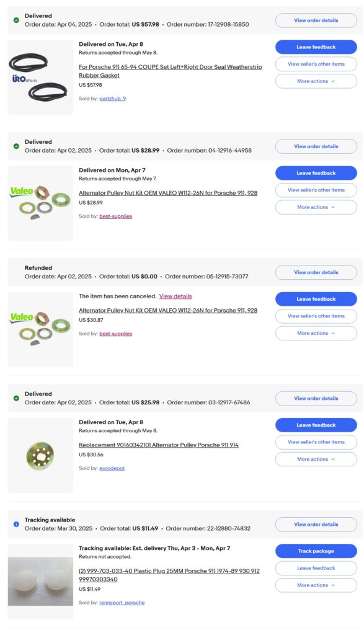
Task: Open the plastic plug product thumbnail
Action: tap(40, 581)
